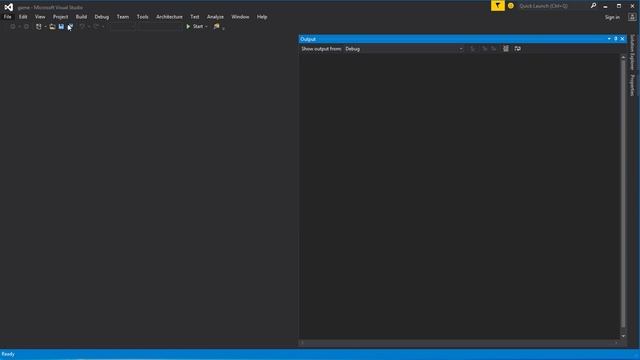
Task: Click the Output panel horizontal scrollbar
Action: [459, 343]
